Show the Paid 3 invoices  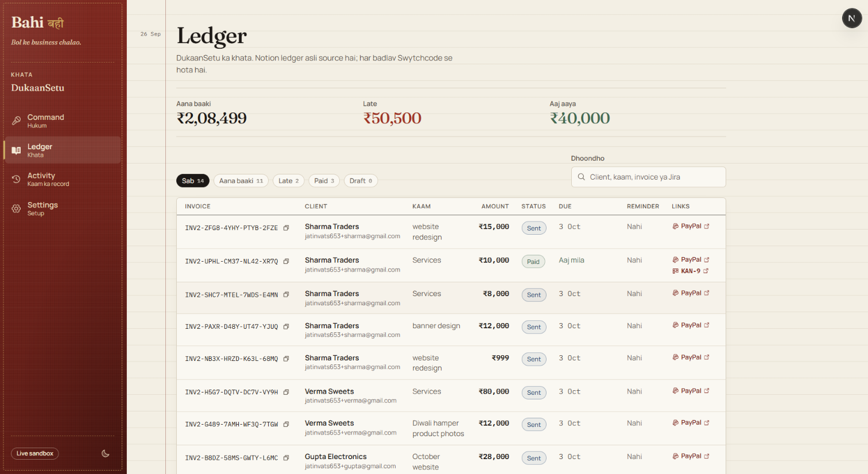click(324, 181)
